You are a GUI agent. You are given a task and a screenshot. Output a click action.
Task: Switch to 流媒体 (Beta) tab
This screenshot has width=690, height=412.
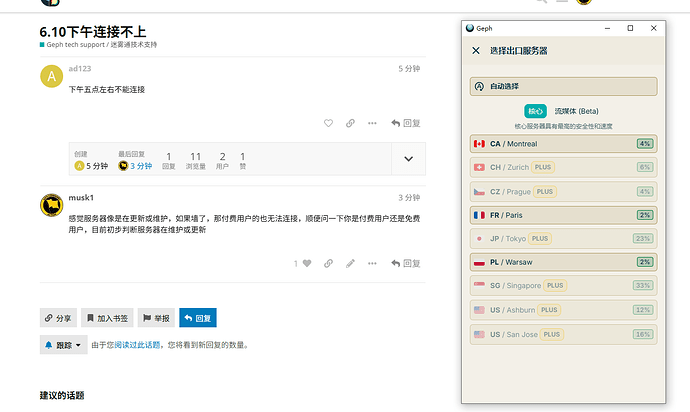[576, 111]
